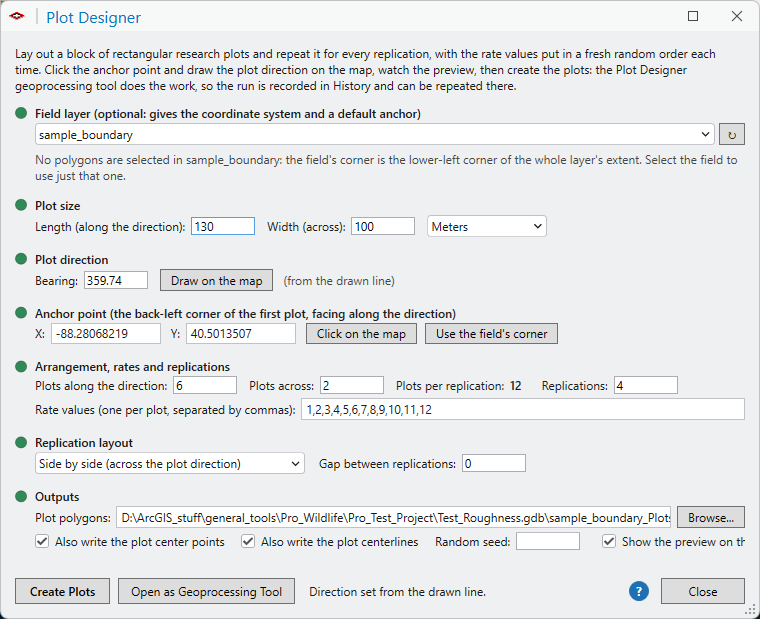Screen dimensions: 760x619
Task: Click the green status dot beside Replication layout
Action: 21,443
